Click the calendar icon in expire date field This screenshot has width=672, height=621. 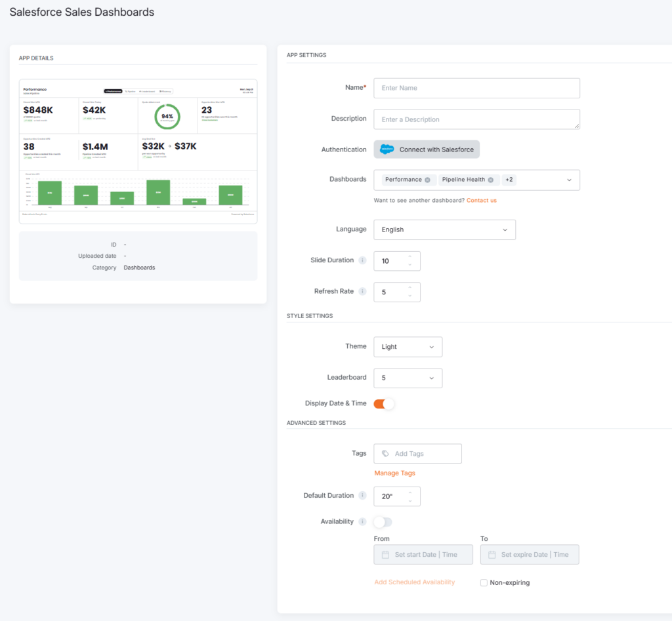point(492,555)
